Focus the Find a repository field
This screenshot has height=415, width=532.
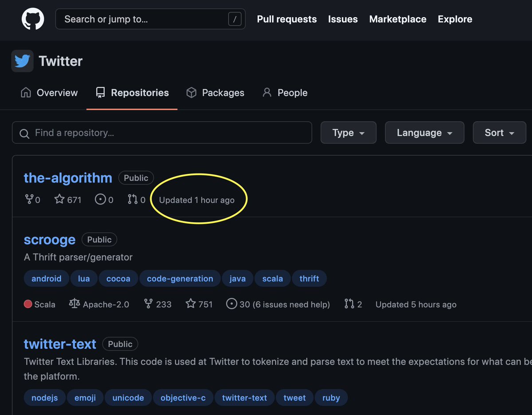[x=162, y=133]
